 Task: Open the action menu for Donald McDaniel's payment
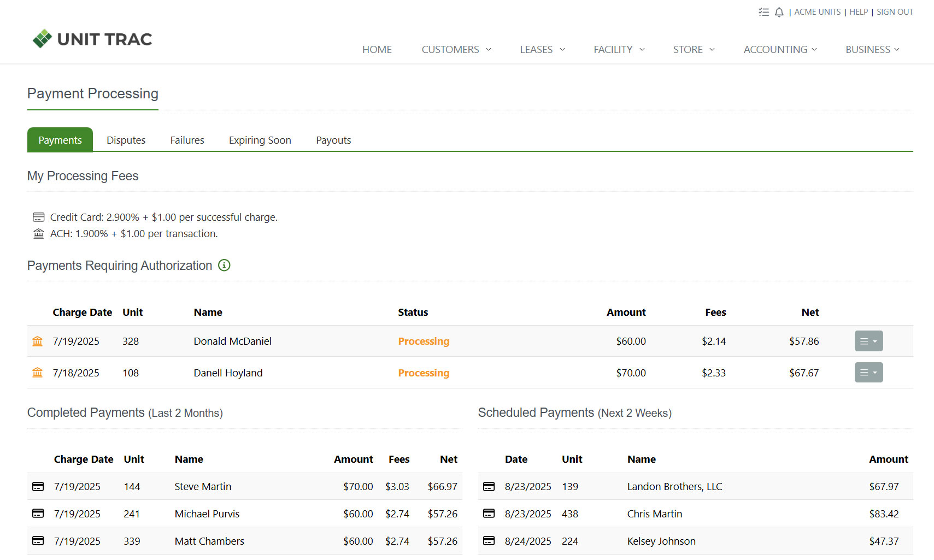868,341
